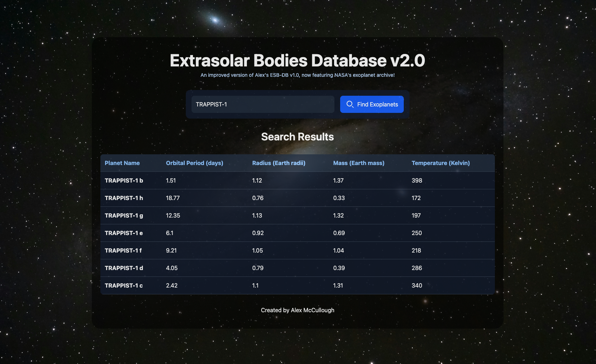
Task: Click mass value 1.37
Action: [x=338, y=180]
